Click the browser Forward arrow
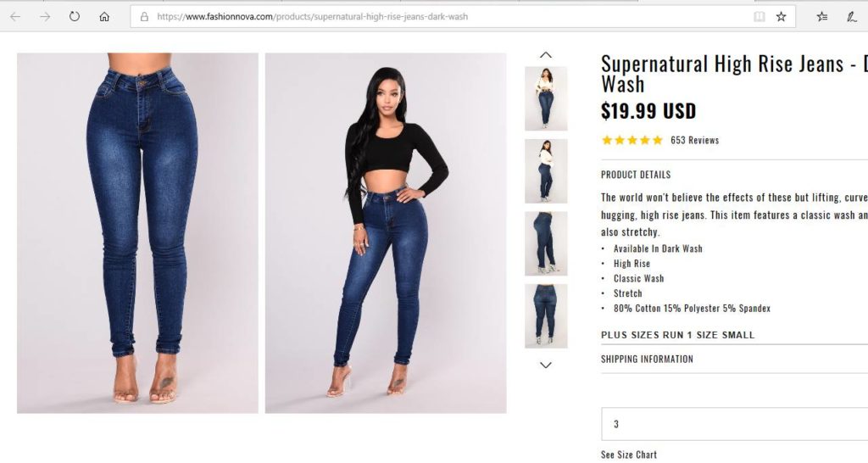868x463 pixels. (x=45, y=16)
